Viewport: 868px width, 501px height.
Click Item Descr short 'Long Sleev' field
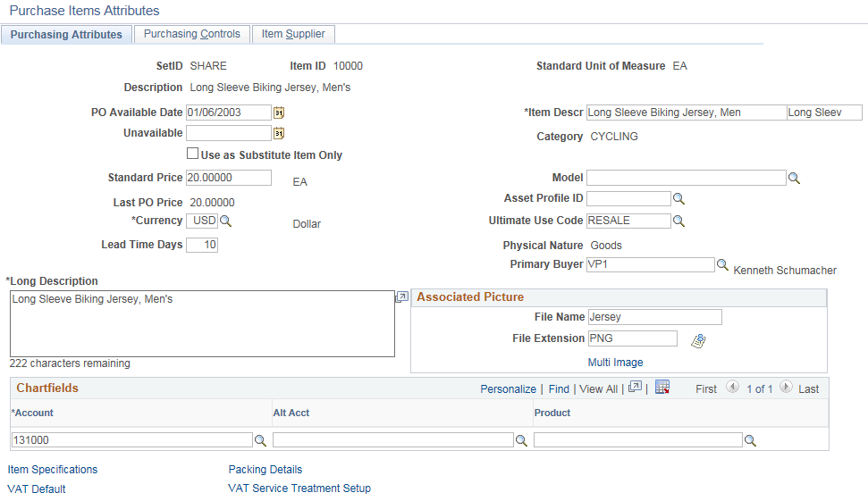(x=824, y=113)
